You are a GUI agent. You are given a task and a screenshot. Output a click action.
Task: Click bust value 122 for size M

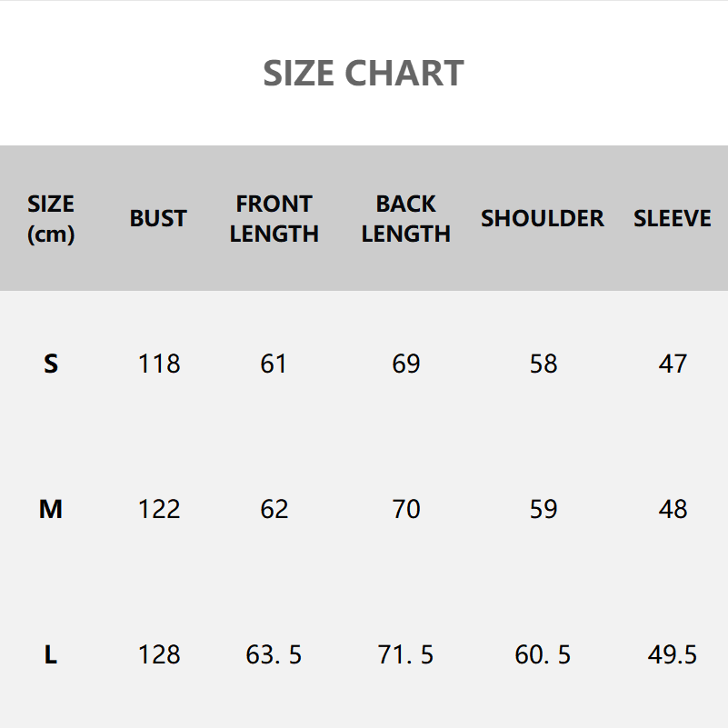(x=159, y=509)
